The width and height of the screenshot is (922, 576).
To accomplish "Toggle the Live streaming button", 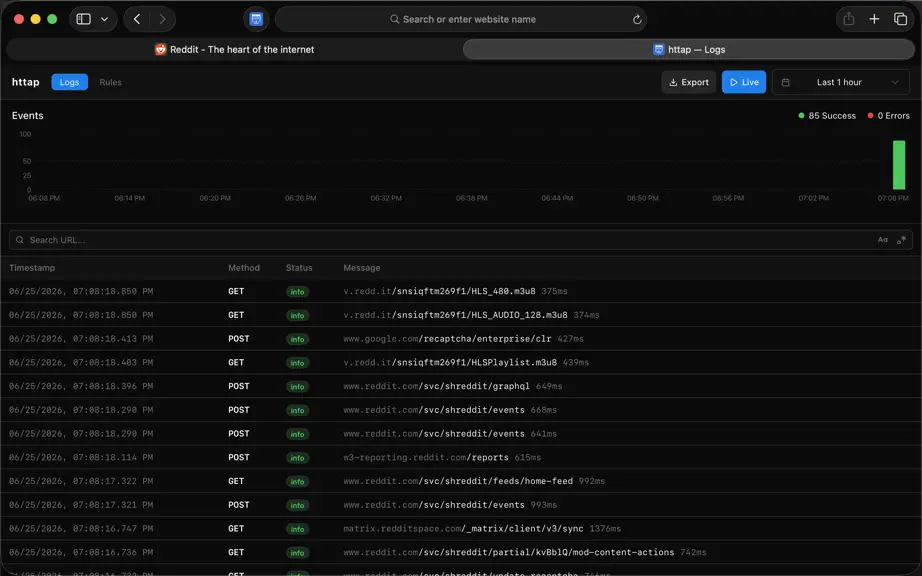I will click(744, 82).
